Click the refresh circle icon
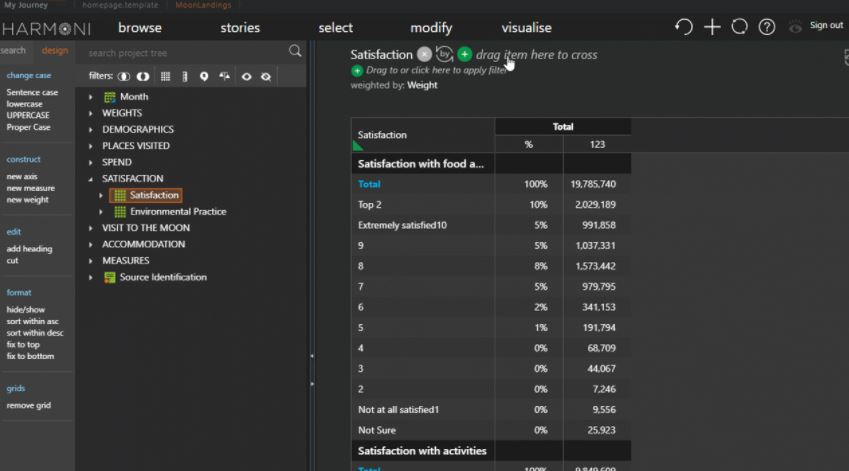Image resolution: width=849 pixels, height=471 pixels. tap(739, 27)
